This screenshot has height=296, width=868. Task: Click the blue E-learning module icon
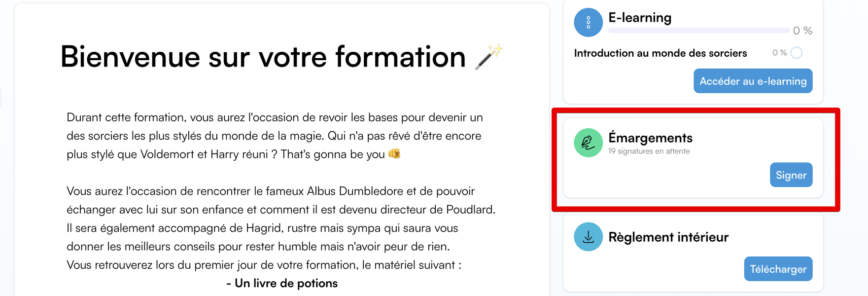[588, 22]
